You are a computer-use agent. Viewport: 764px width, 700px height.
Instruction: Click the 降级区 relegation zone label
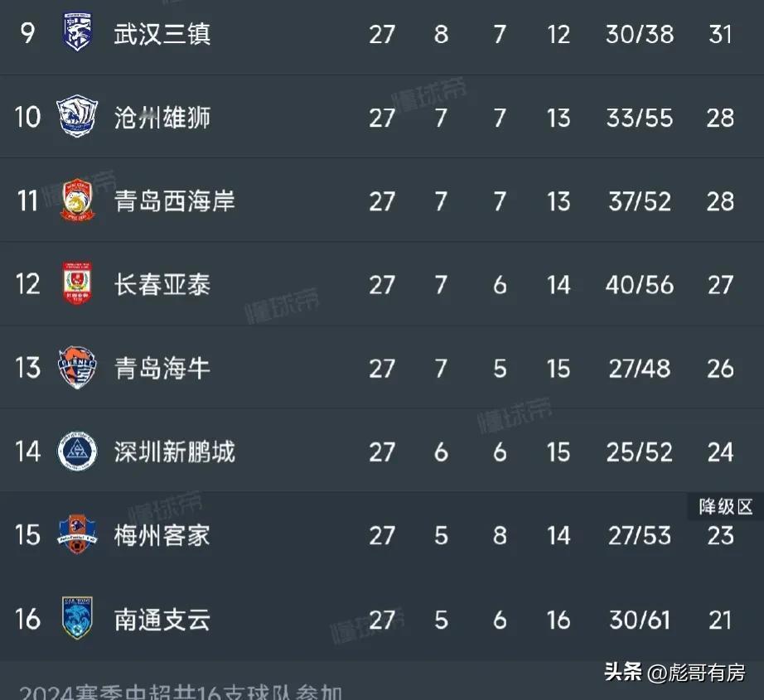click(x=726, y=507)
